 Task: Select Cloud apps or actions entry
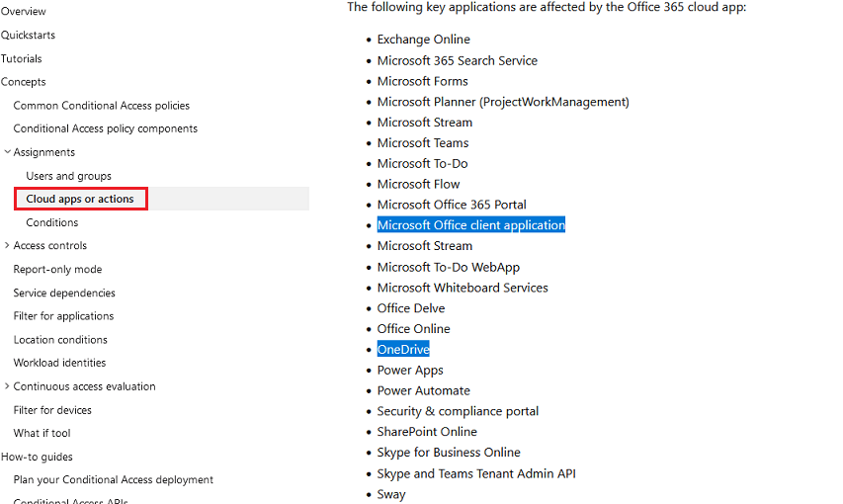tap(80, 199)
